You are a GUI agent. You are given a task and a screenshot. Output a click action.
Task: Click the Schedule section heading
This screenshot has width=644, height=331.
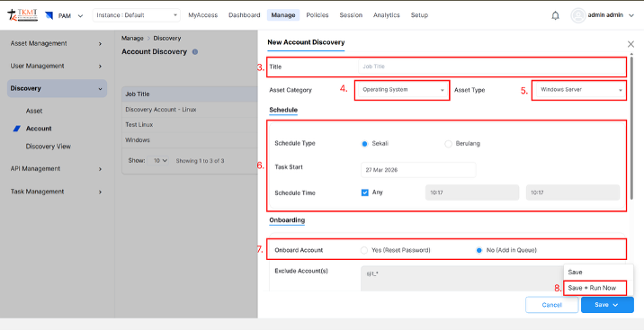click(283, 110)
